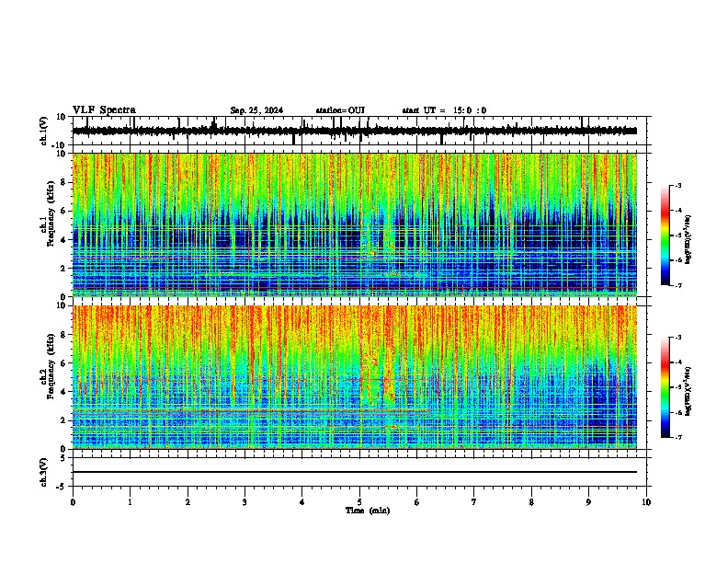This screenshot has width=728, height=563.
Task: Click inside the ch.1 spectrogram panel
Action: (x=355, y=224)
